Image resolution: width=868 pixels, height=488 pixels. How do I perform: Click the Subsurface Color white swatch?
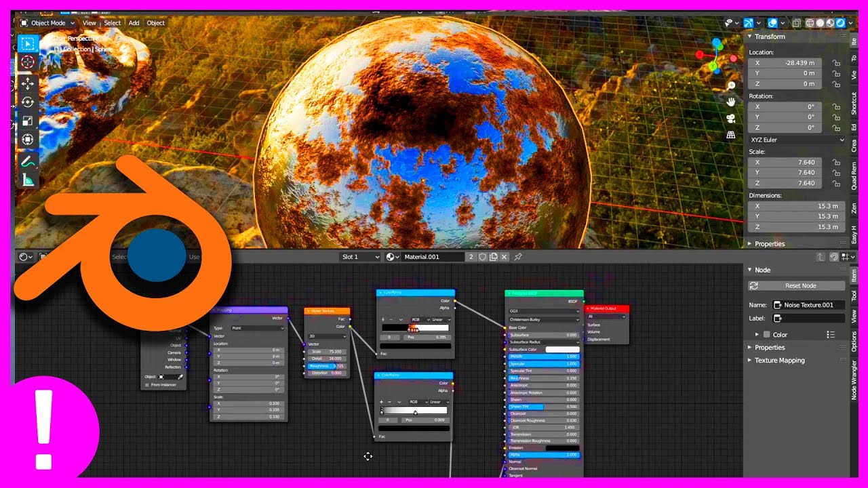pos(562,349)
